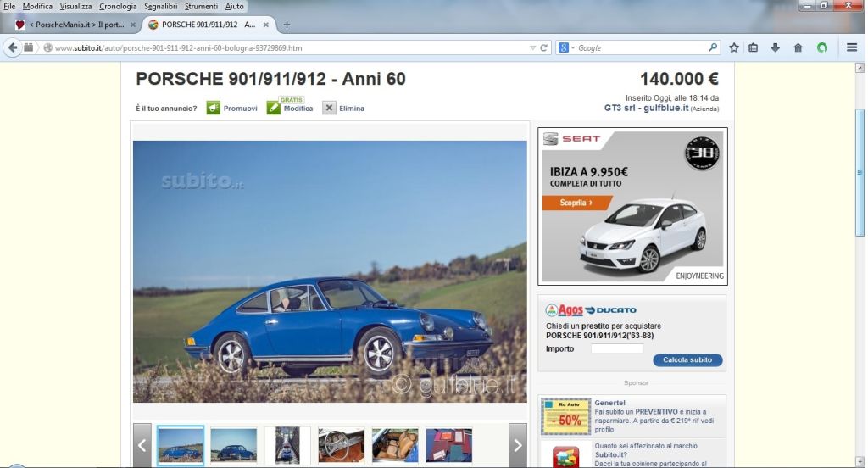Select the first Porsche side view thumbnail
The image size is (868, 468).
pyautogui.click(x=181, y=445)
